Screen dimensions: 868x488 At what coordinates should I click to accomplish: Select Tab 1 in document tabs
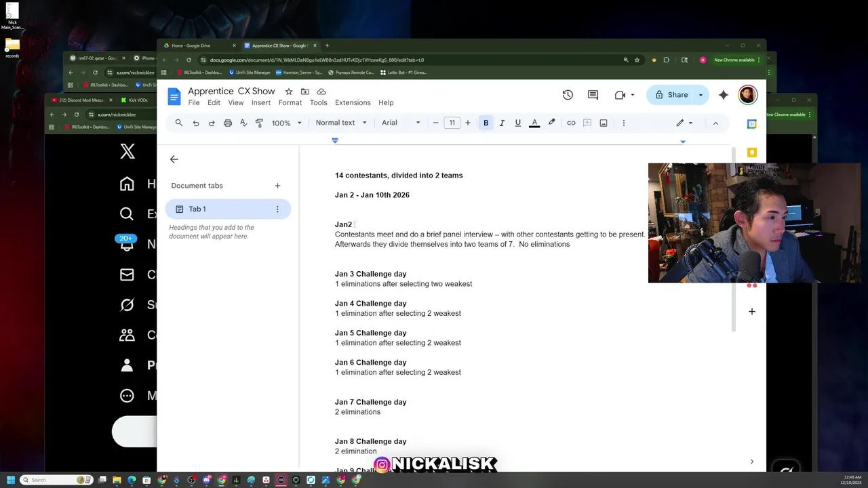click(228, 209)
